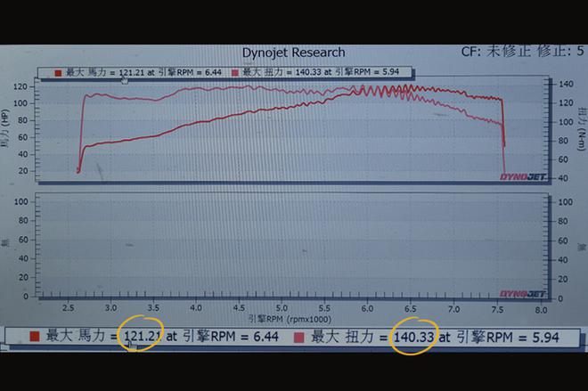Click 最大 扭力 text in upper graph legend

click(x=263, y=72)
